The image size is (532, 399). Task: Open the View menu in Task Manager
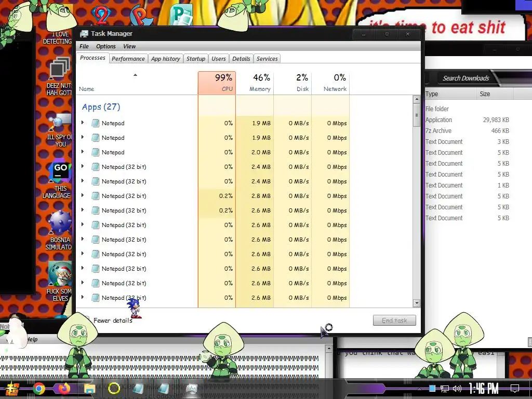tap(129, 46)
